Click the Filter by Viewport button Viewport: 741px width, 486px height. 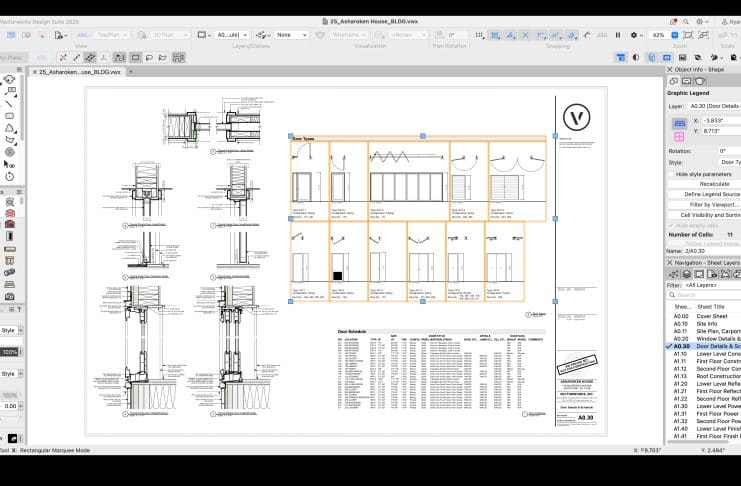[x=713, y=204]
